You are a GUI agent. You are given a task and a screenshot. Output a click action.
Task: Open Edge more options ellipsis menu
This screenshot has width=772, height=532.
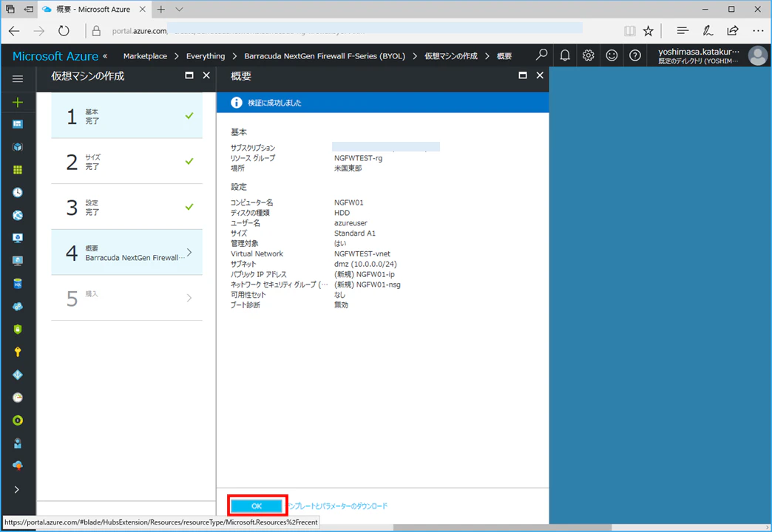(x=758, y=31)
